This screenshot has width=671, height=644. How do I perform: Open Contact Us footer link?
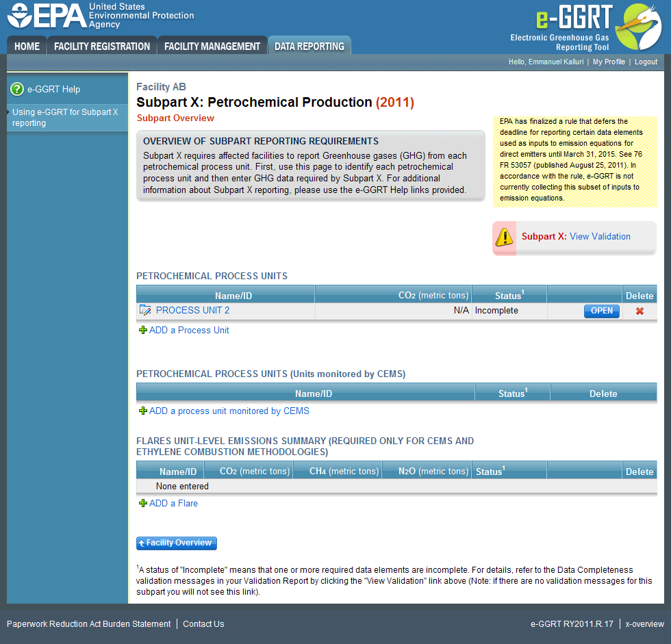pos(204,624)
